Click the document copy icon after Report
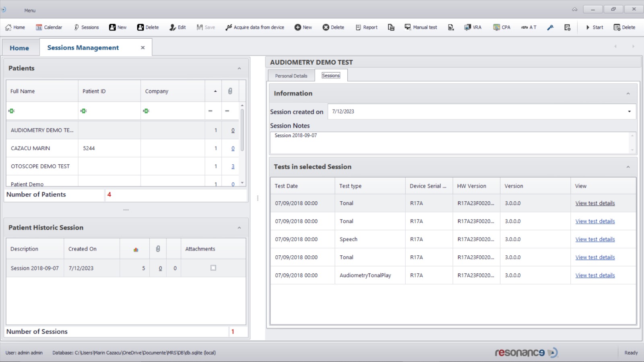The width and height of the screenshot is (644, 362). pos(391,27)
